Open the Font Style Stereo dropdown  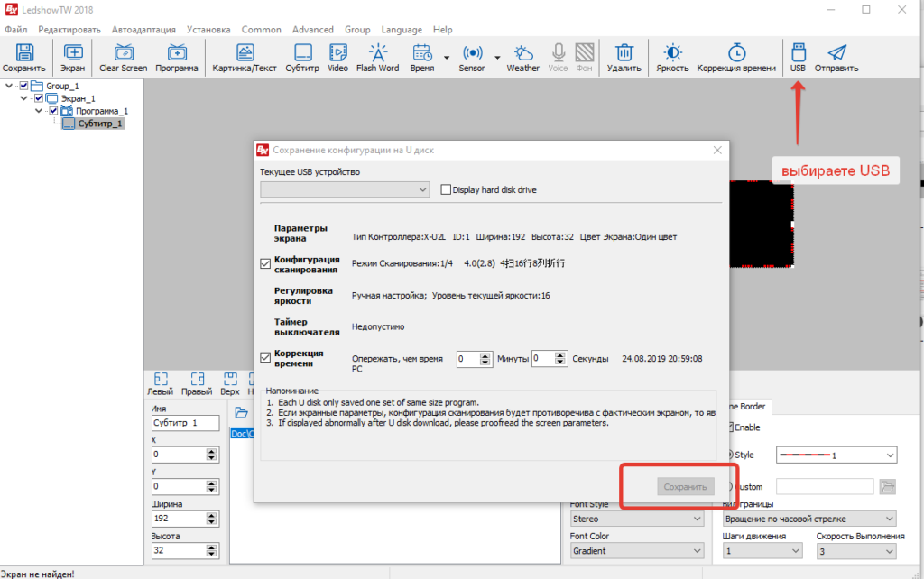[x=637, y=519]
